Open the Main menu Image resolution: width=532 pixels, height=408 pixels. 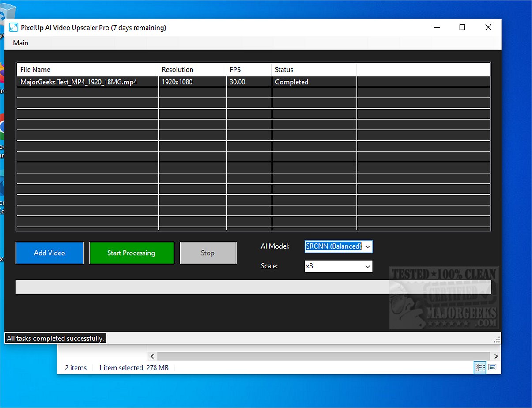pyautogui.click(x=21, y=43)
